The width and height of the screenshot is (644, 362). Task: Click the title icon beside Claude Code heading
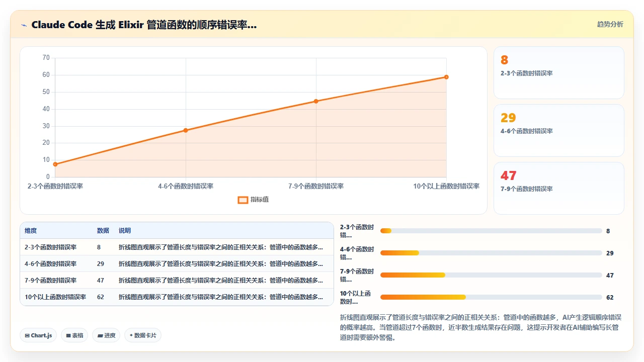pyautogui.click(x=24, y=25)
